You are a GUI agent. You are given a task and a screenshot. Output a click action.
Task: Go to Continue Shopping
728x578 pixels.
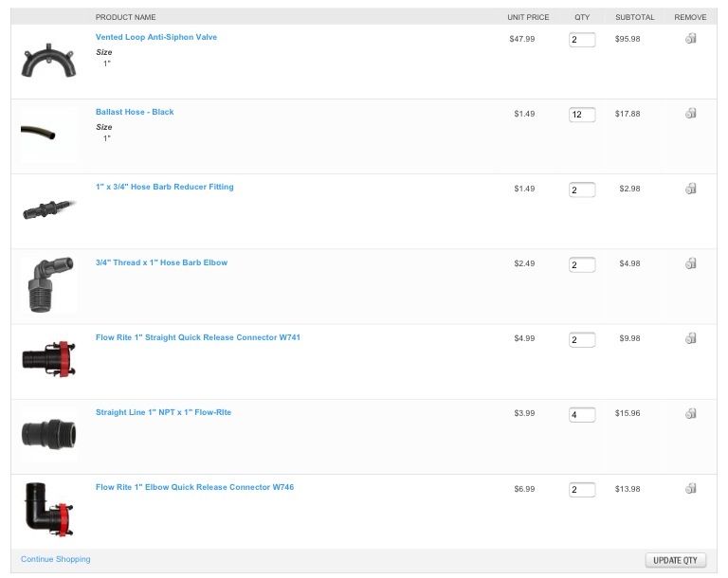point(56,559)
